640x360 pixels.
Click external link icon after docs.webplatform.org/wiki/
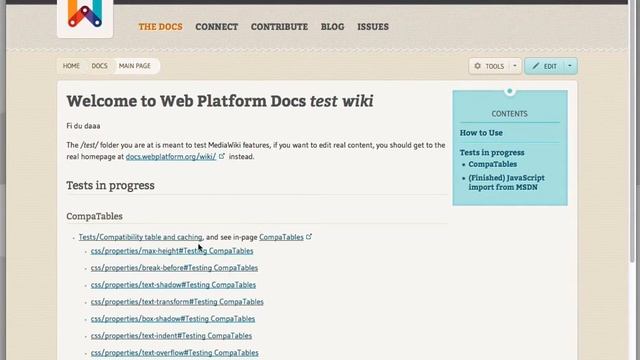point(222,156)
